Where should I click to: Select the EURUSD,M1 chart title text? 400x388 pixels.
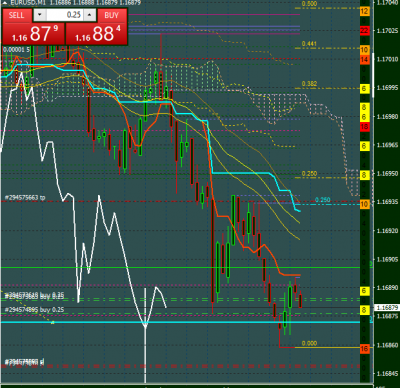pos(29,3)
